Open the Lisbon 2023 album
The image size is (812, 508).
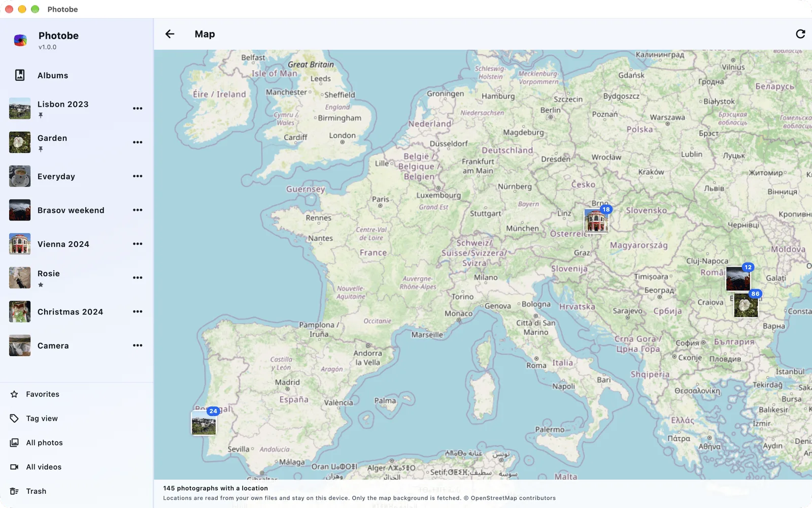[x=76, y=108]
